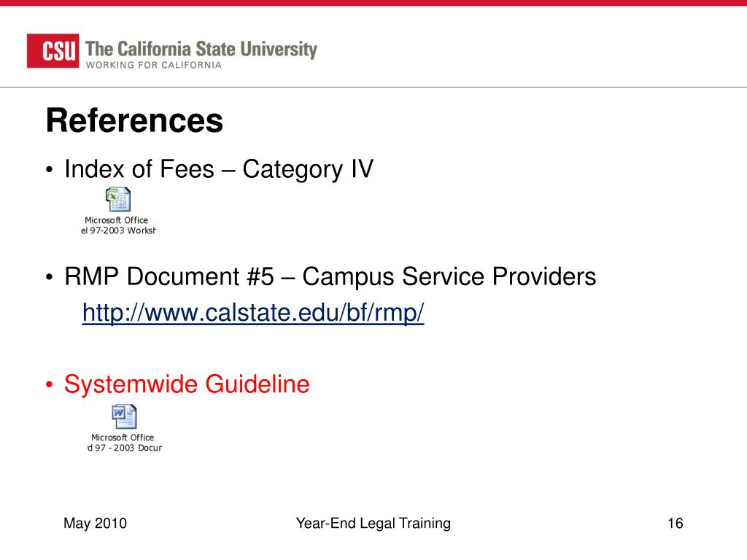
Task: Click the Microsoft Office Document caption label
Action: click(x=124, y=443)
